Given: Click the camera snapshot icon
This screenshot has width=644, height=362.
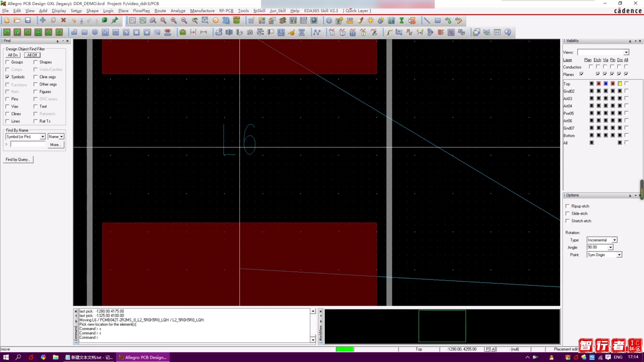Looking at the screenshot, I should [250, 32].
